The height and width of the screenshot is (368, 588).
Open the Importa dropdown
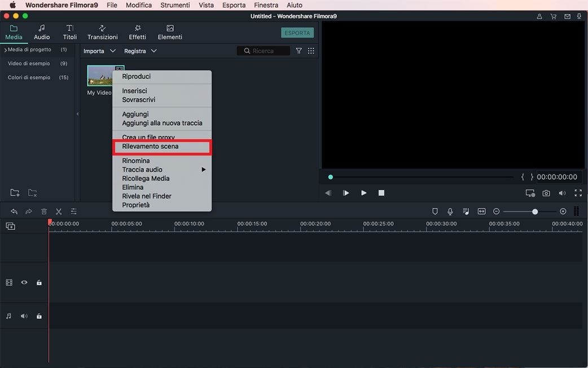(99, 51)
